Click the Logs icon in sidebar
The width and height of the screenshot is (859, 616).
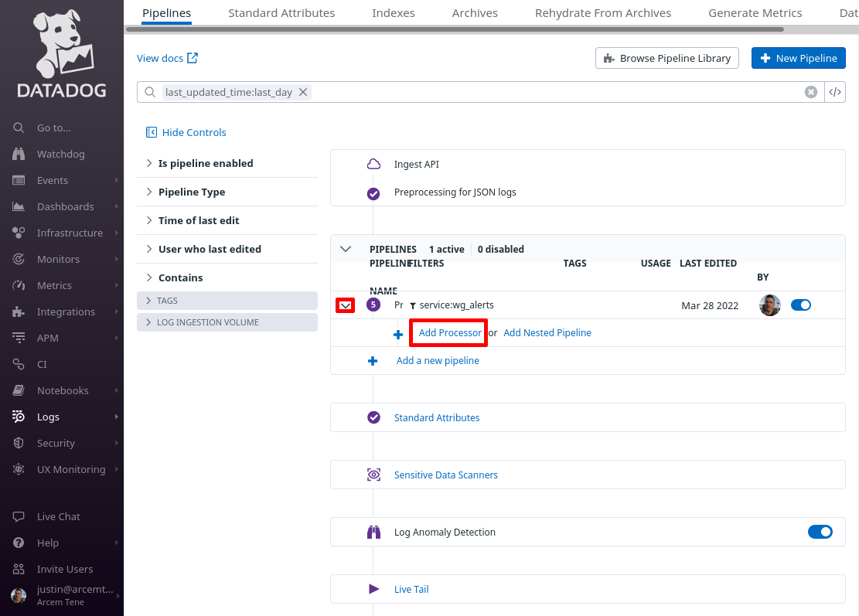click(19, 417)
